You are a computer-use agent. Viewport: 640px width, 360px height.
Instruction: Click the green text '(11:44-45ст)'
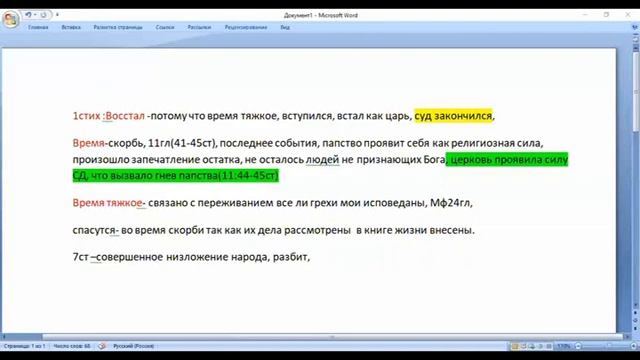(248, 176)
